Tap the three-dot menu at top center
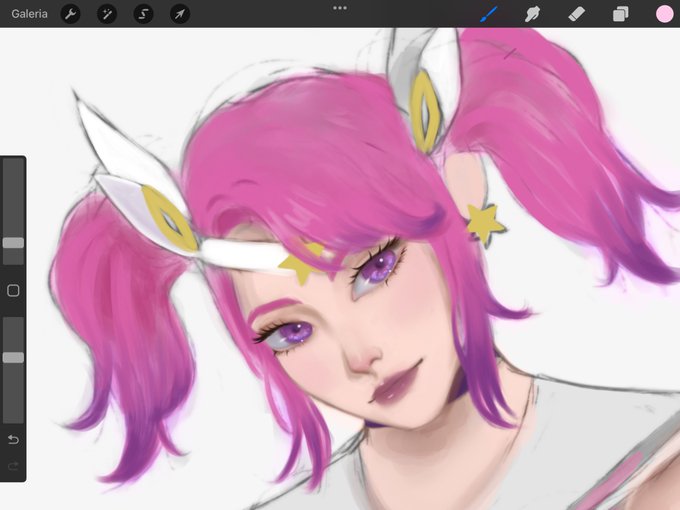Screen dimensions: 680x510 [x=340, y=8]
